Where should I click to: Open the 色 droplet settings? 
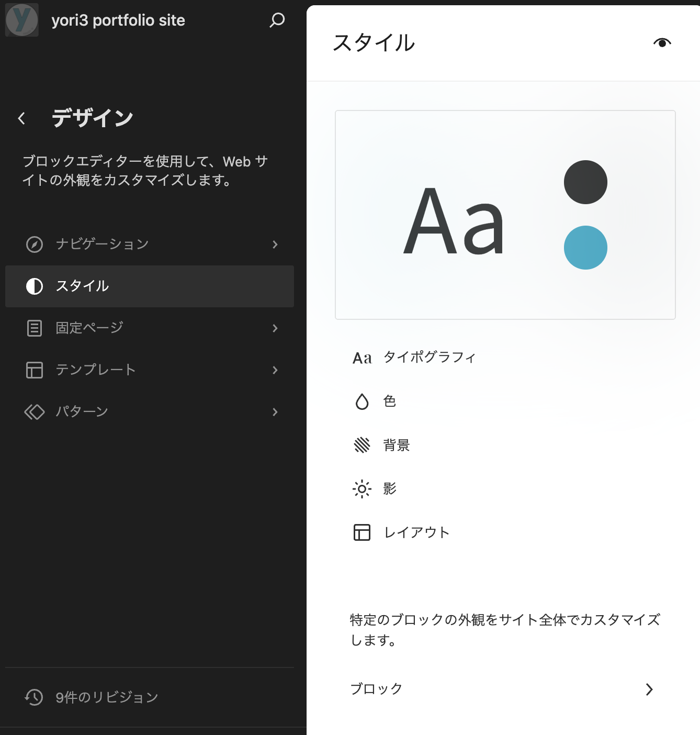coord(362,402)
